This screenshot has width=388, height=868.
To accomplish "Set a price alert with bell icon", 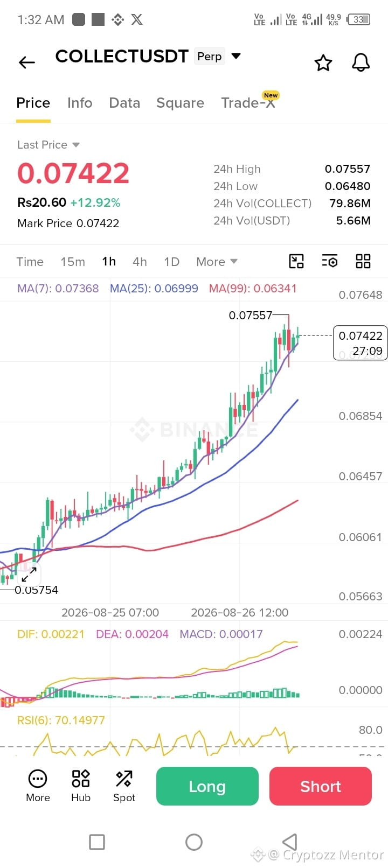I will pyautogui.click(x=361, y=62).
